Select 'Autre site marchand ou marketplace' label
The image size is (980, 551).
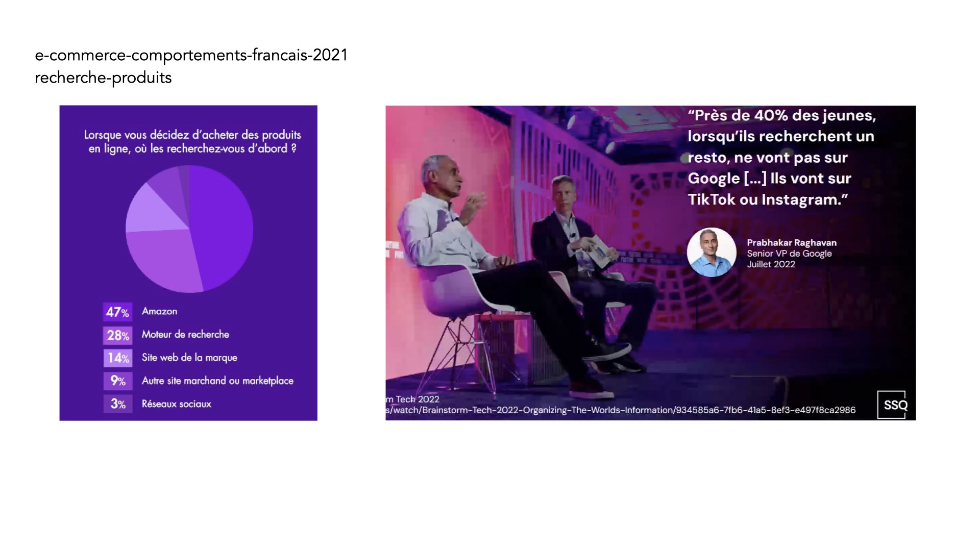point(217,381)
